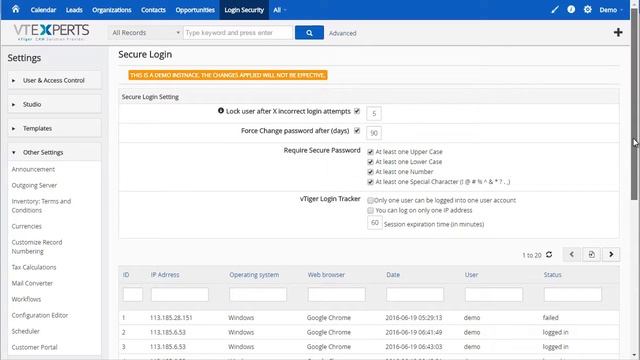Viewport: 640px width, 360px height.
Task: Refresh the login tracker list
Action: tap(549, 255)
